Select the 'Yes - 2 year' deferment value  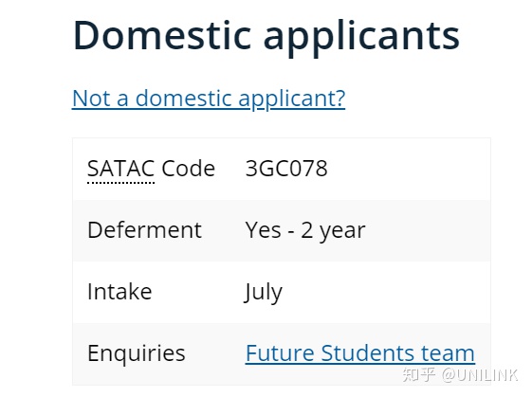click(305, 231)
